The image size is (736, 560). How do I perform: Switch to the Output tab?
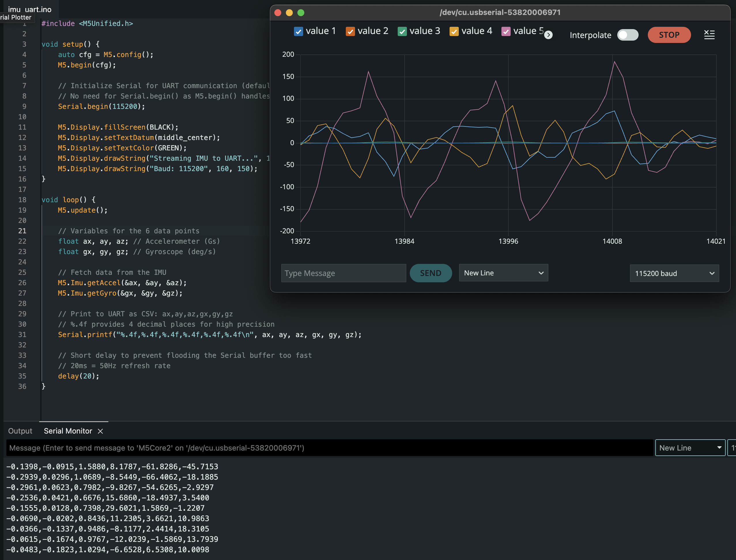tap(20, 431)
